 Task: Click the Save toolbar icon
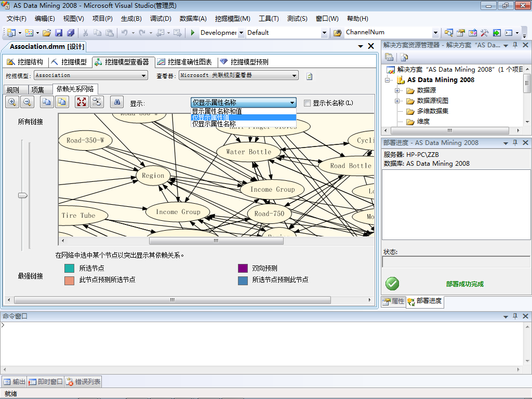(59, 33)
